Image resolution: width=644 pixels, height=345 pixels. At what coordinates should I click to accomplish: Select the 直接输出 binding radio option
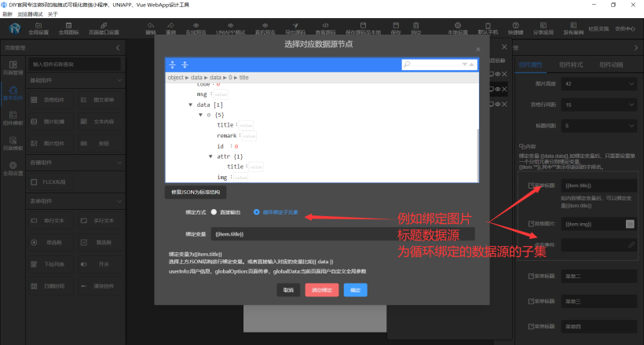click(x=212, y=212)
